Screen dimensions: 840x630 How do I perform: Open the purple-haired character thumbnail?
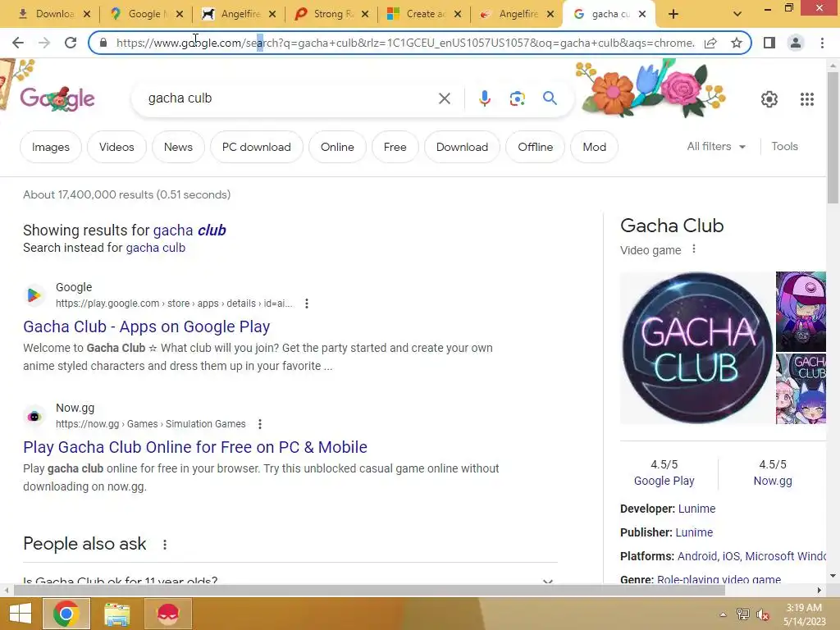[x=801, y=311]
